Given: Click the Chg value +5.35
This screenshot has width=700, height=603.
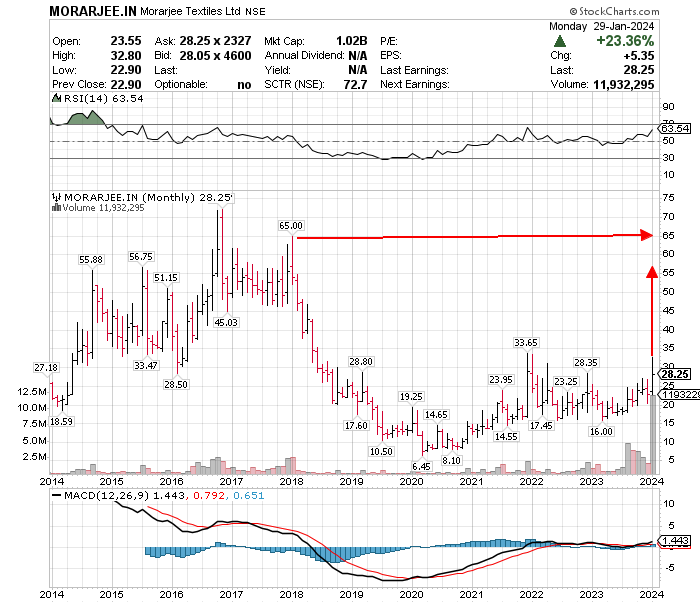Looking at the screenshot, I should pyautogui.click(x=639, y=55).
